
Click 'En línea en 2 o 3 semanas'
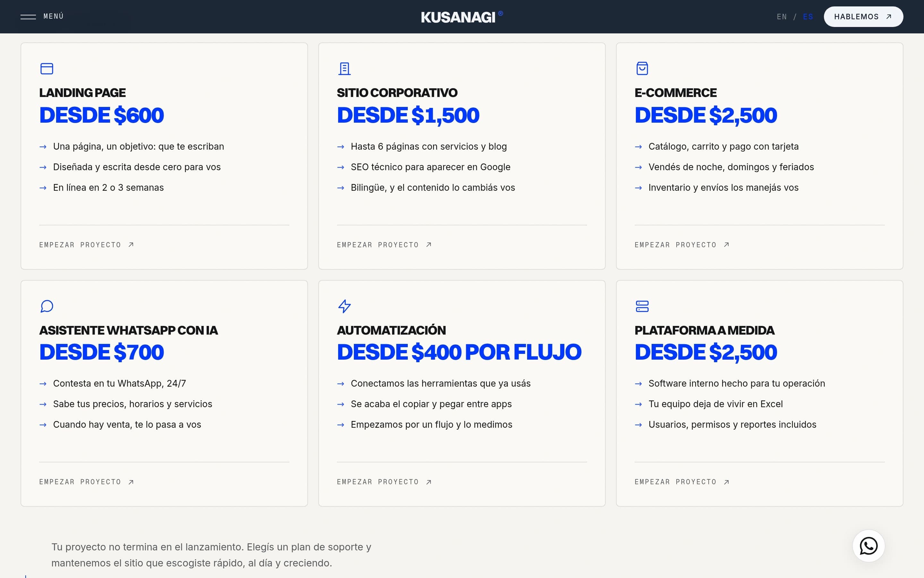pos(108,187)
